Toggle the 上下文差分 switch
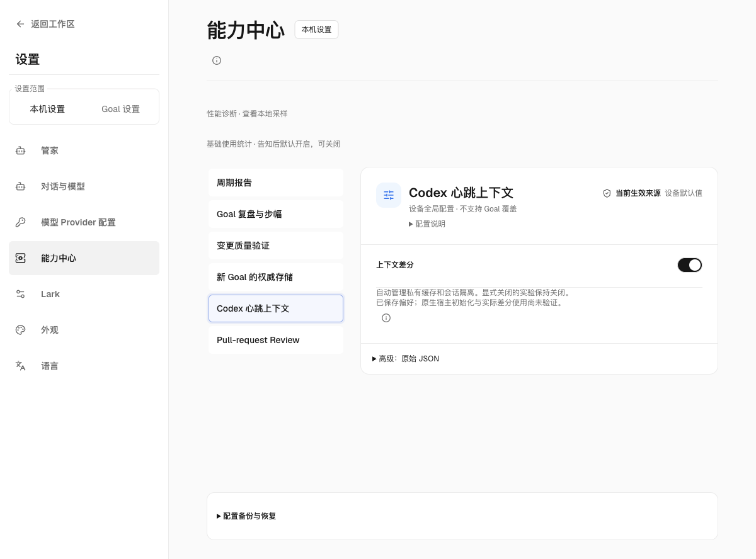Viewport: 756px width, 559px height. click(x=690, y=265)
